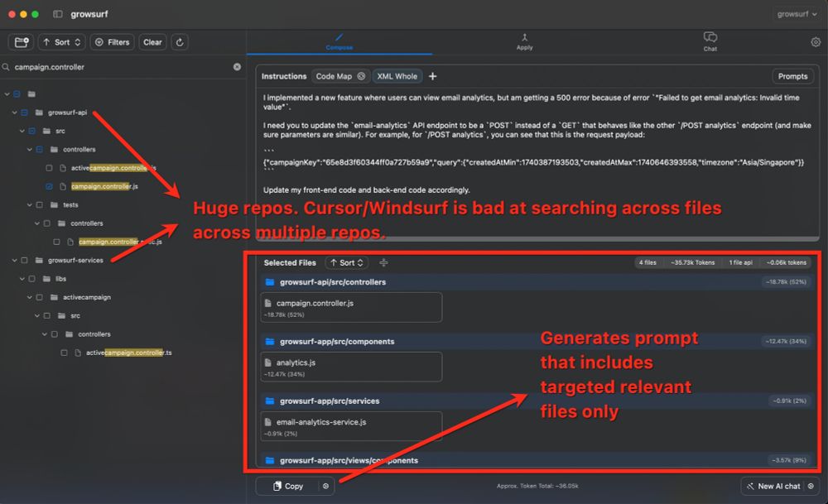
Task: Toggle the growsurf-services folder checkbox
Action: tap(24, 260)
